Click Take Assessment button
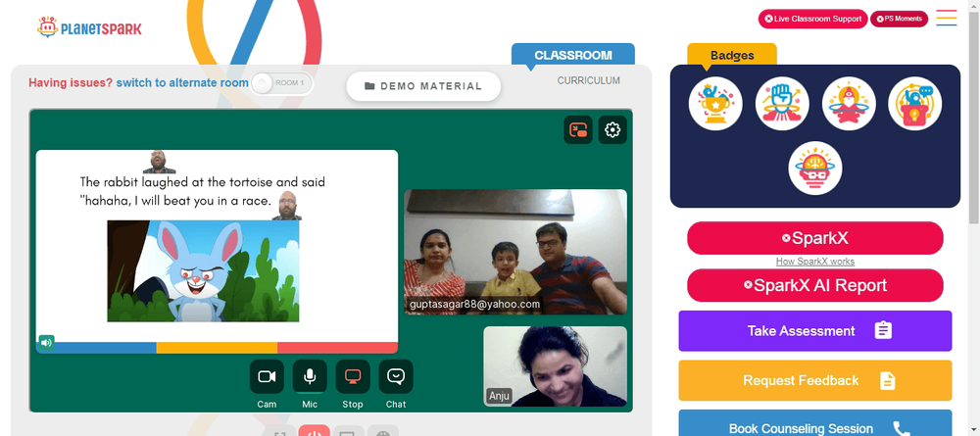The image size is (980, 436). tap(815, 331)
